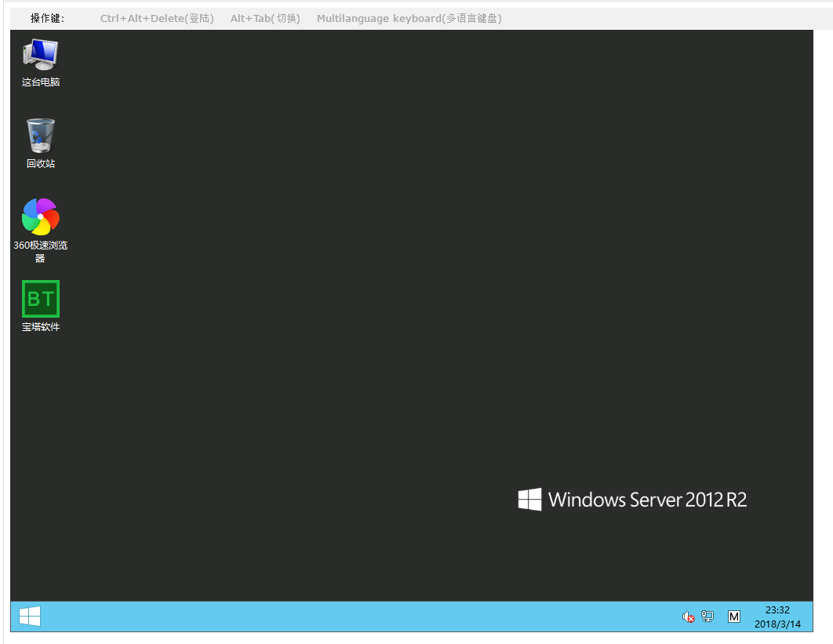
Task: Open the network status tray icon
Action: click(x=708, y=617)
